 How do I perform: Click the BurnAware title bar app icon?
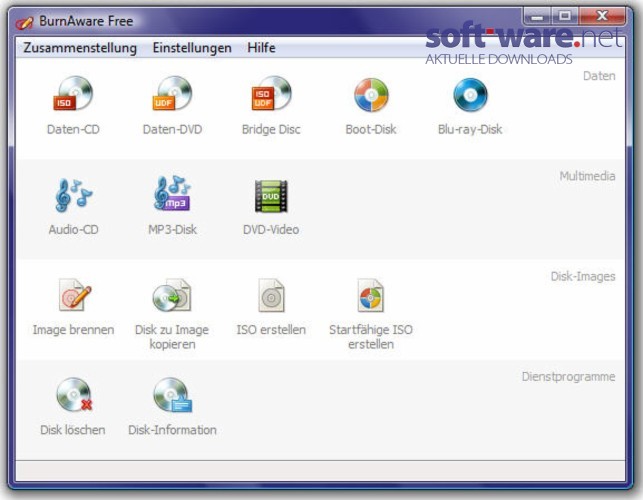[x=24, y=22]
